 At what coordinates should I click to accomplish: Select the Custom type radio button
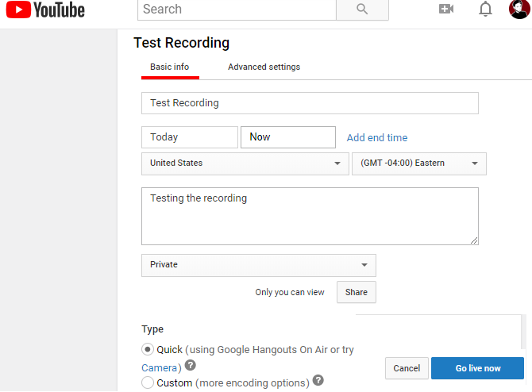click(x=148, y=382)
